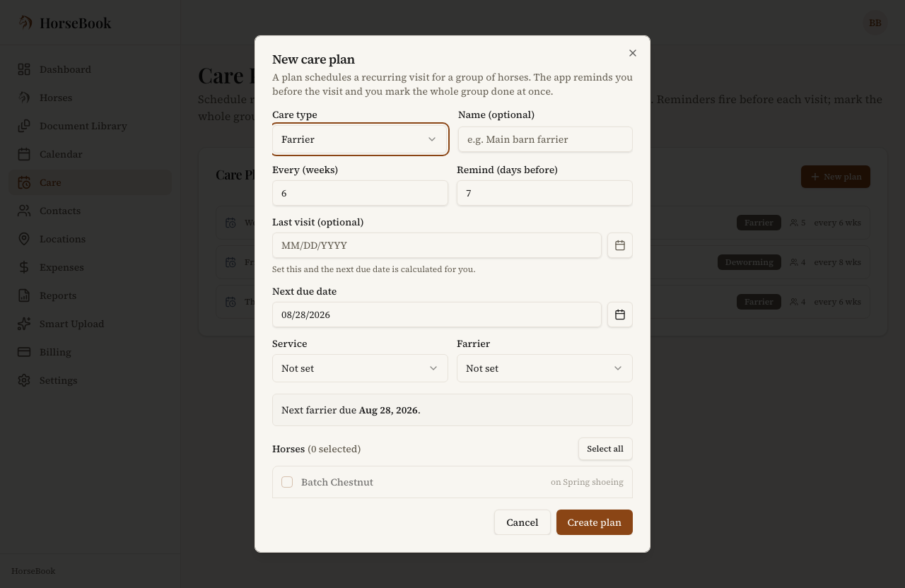Click the Next due date 08/28/2026 field
Viewport: 905px width, 588px height.
[x=437, y=314]
